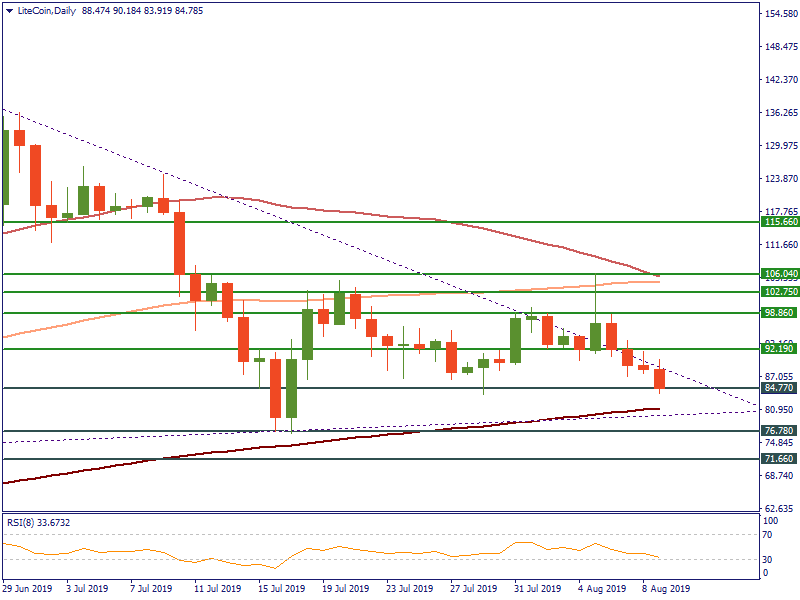This screenshot has height=600, width=800.
Task: Select the 76.780 support level label
Action: coord(780,431)
